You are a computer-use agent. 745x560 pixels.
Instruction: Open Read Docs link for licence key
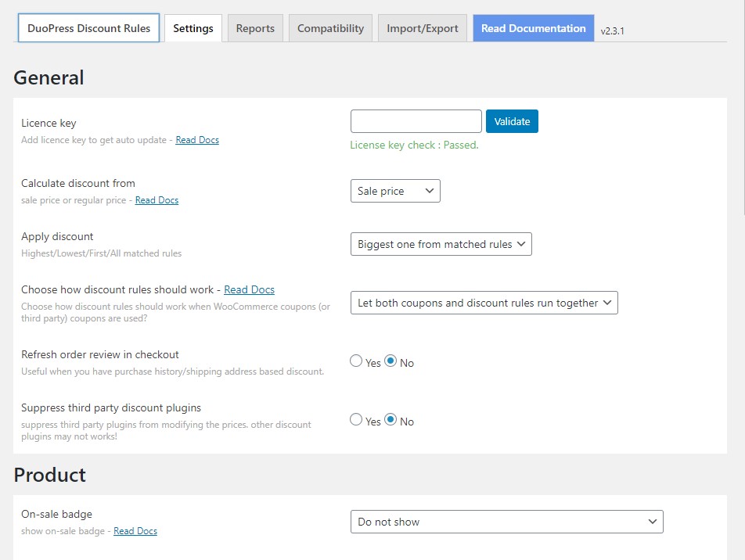197,140
